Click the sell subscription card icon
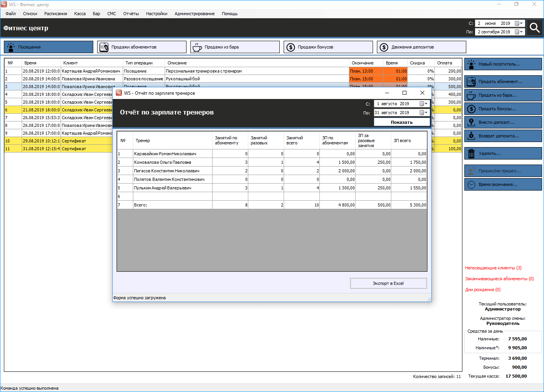Viewport: 544px width, 392px height. pos(471,82)
